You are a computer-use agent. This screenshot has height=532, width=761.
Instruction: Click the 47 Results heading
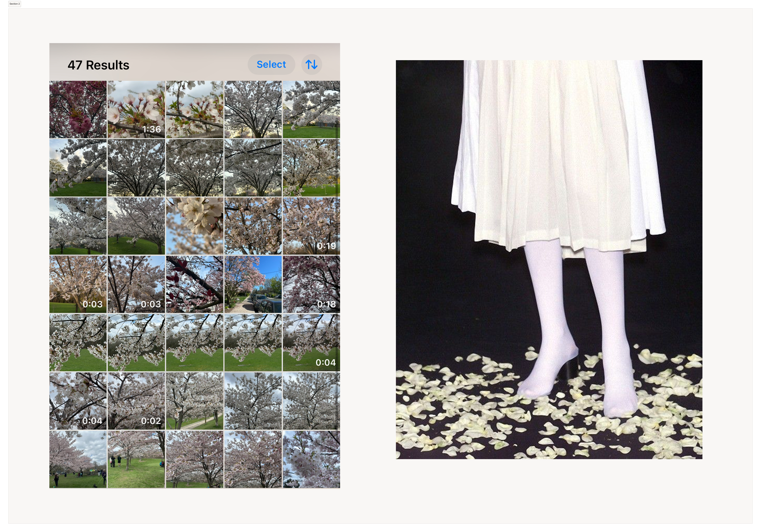click(x=98, y=65)
